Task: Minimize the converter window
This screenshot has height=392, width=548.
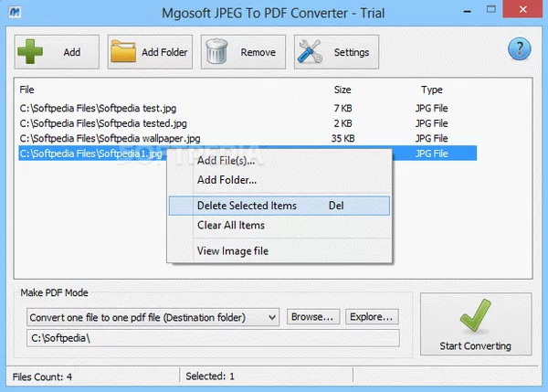Action: (467, 11)
